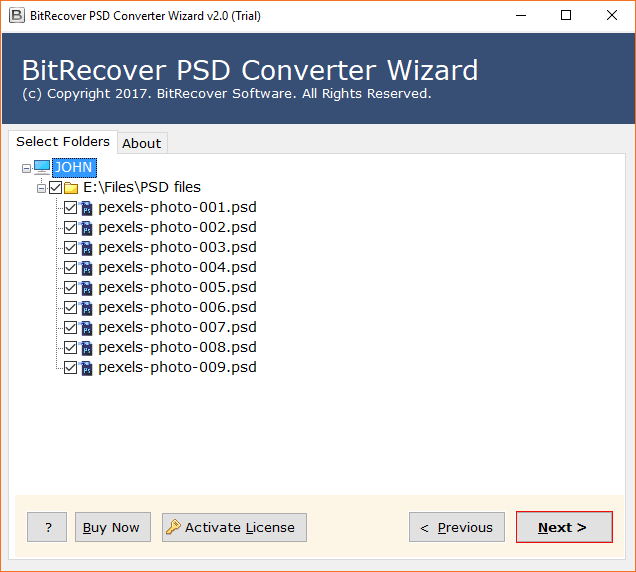636x572 pixels.
Task: Collapse the E:\Files\PSD files folder node
Action: click(41, 188)
